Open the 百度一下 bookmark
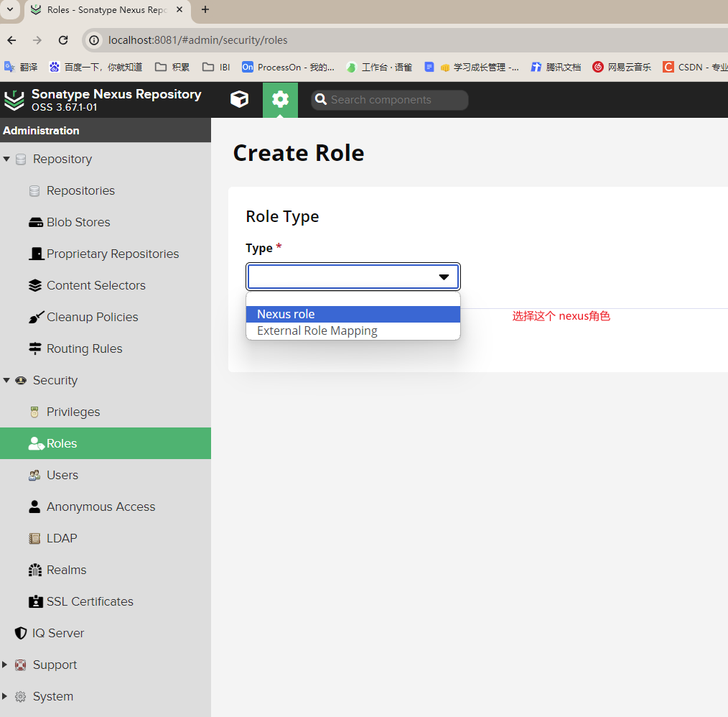The image size is (728, 717). (x=95, y=68)
